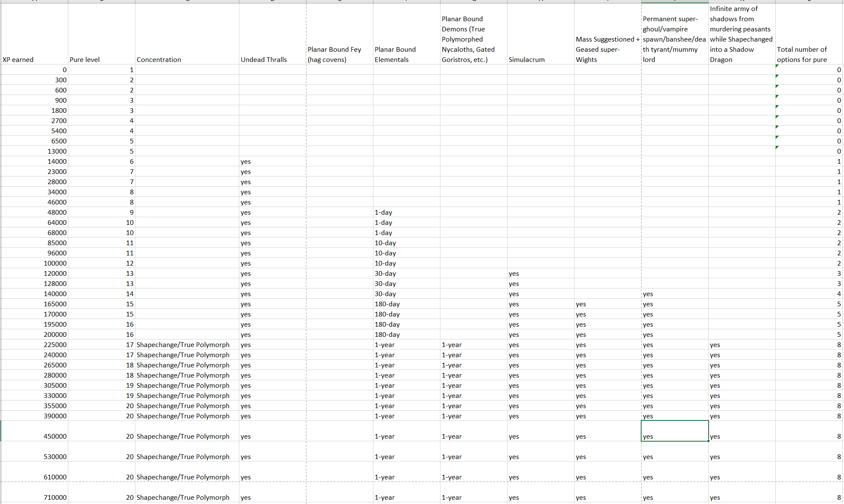Select the total options value 8 in the 530000 row
The image size is (844, 504).
point(809,451)
